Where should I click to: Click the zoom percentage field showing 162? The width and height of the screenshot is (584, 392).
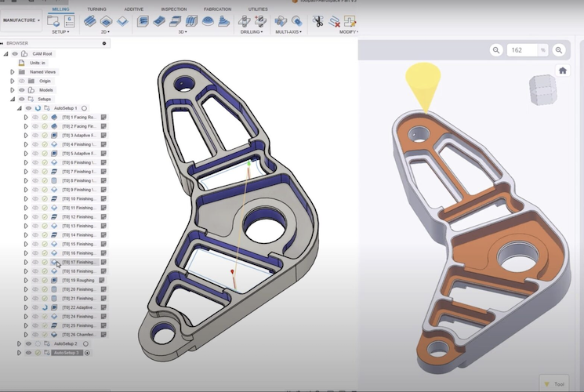(522, 50)
